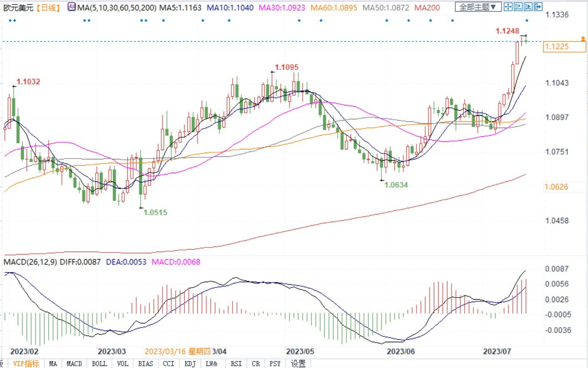Select the BOLL indicator tab
The image size is (588, 368).
point(99,363)
